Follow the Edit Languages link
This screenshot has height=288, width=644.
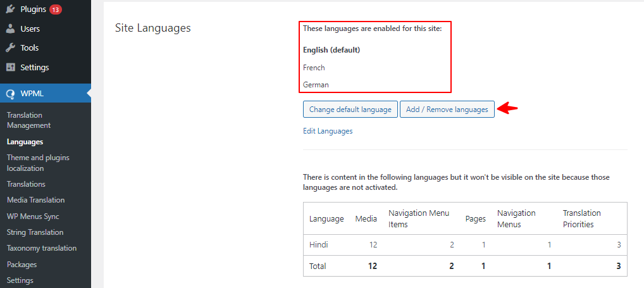click(x=328, y=131)
